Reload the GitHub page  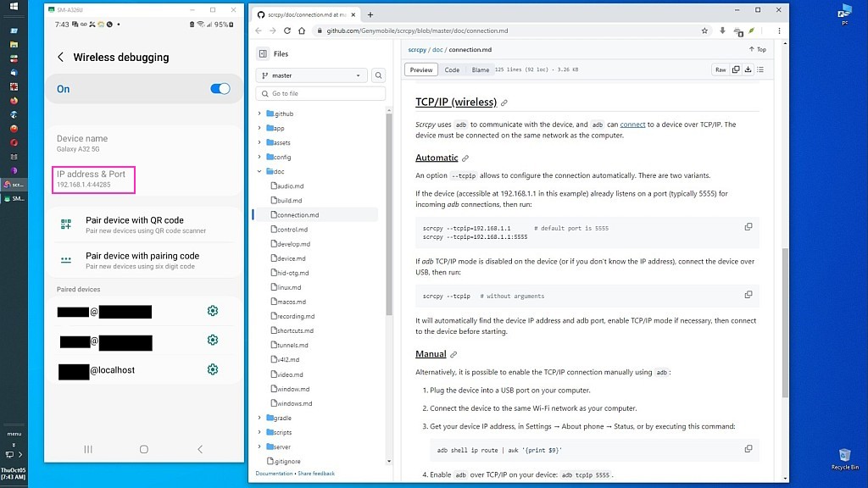click(x=287, y=31)
